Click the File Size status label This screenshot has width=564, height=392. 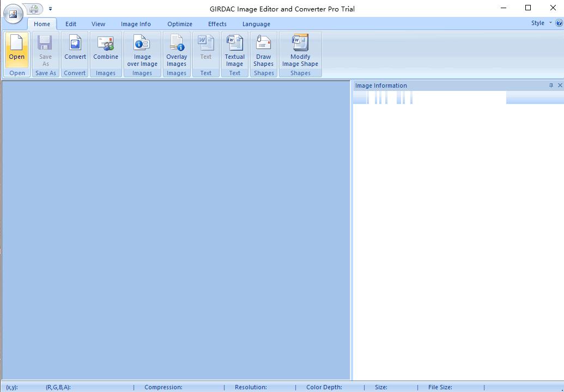click(x=440, y=387)
